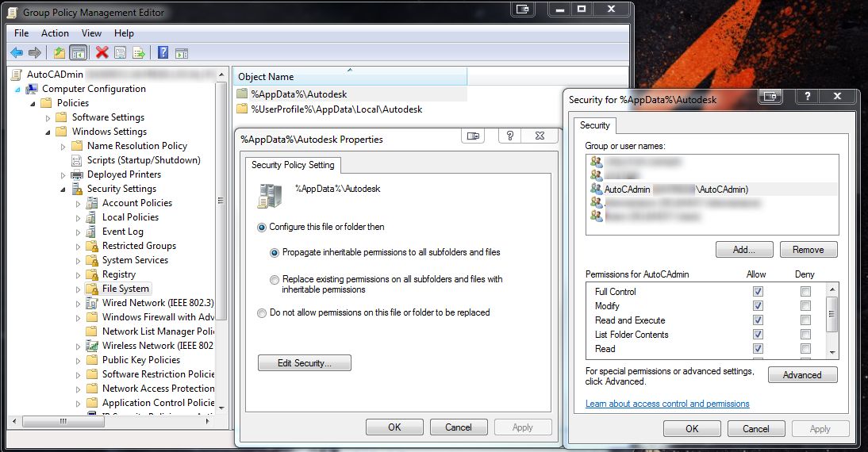Screen dimensions: 868x452
Task: Click the help question mark in Security dialog
Action: [808, 96]
